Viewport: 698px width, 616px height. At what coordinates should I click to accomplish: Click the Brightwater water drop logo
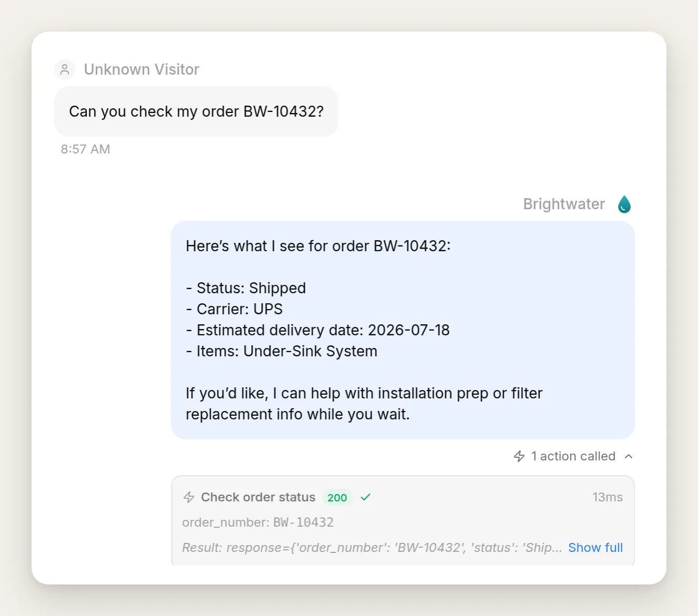624,204
